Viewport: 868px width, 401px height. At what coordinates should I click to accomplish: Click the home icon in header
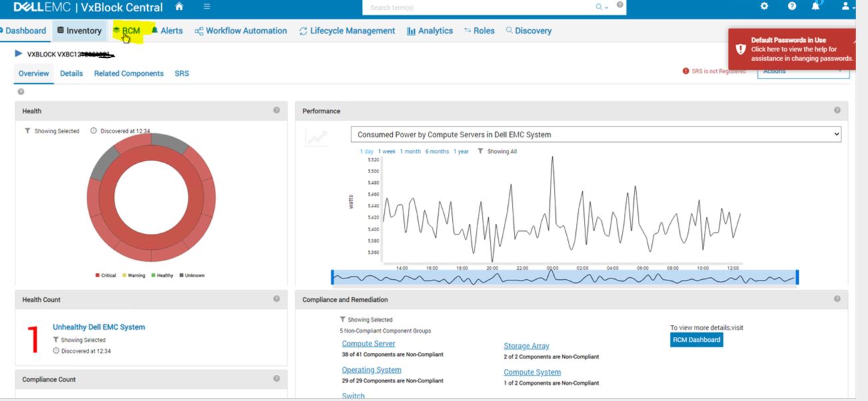pos(179,7)
